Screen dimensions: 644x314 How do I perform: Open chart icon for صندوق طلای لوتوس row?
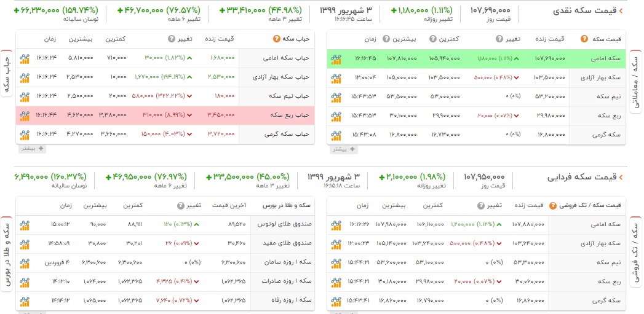25,224
